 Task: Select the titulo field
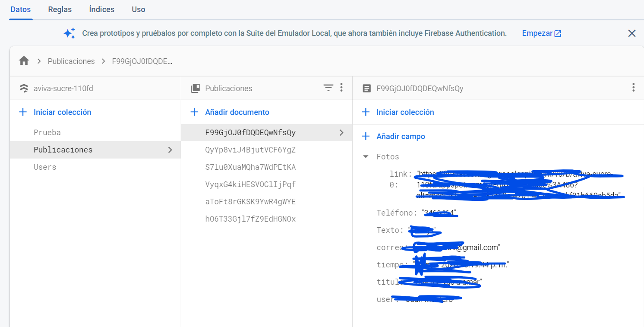click(390, 282)
